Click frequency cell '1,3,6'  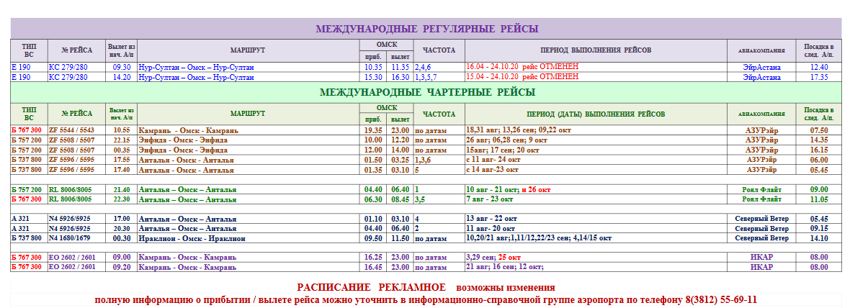pos(423,160)
